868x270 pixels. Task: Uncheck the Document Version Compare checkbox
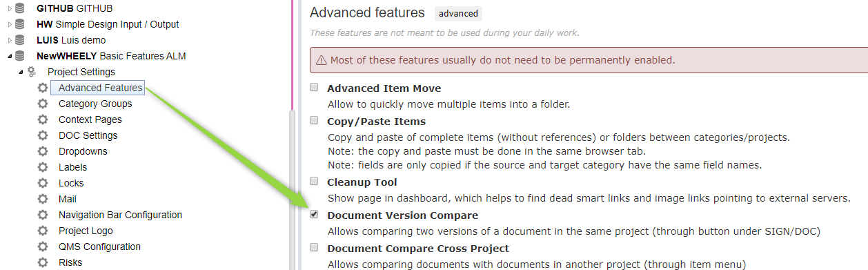[x=314, y=215]
